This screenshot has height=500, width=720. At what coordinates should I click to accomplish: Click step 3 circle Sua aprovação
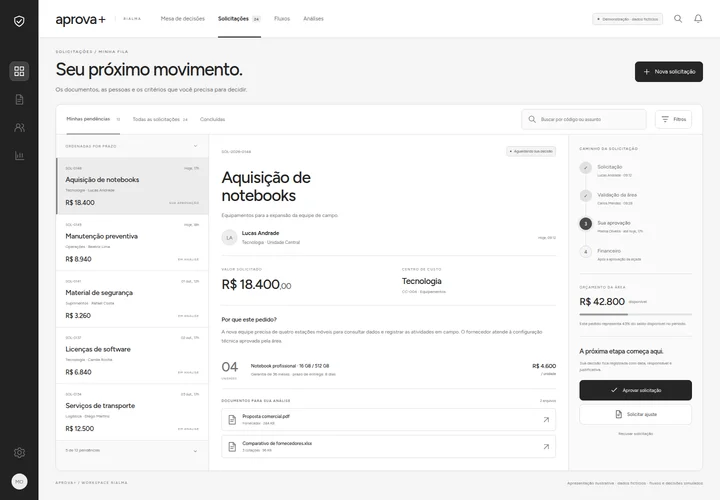tap(585, 224)
